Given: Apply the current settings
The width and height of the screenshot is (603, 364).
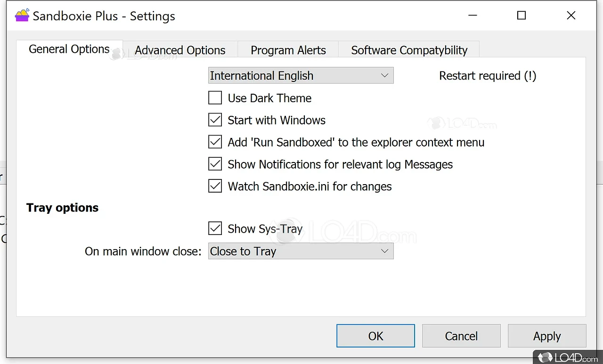Looking at the screenshot, I should (546, 336).
